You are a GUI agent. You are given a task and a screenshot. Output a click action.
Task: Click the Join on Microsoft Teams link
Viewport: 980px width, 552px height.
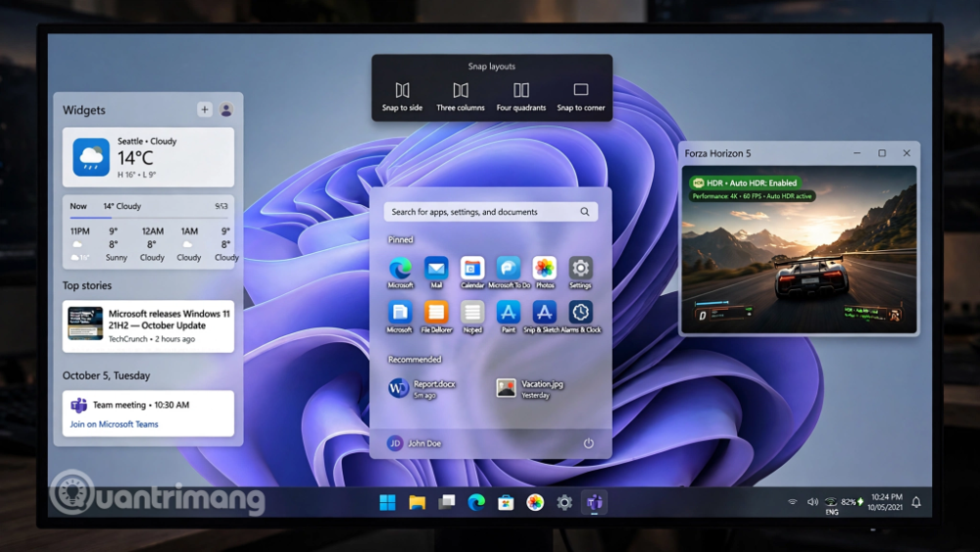114,424
